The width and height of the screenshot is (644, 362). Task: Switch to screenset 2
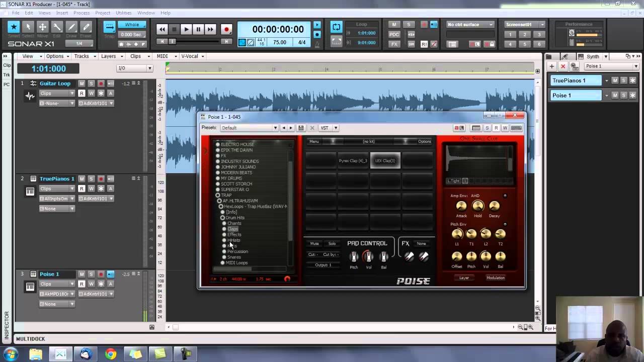point(525,35)
